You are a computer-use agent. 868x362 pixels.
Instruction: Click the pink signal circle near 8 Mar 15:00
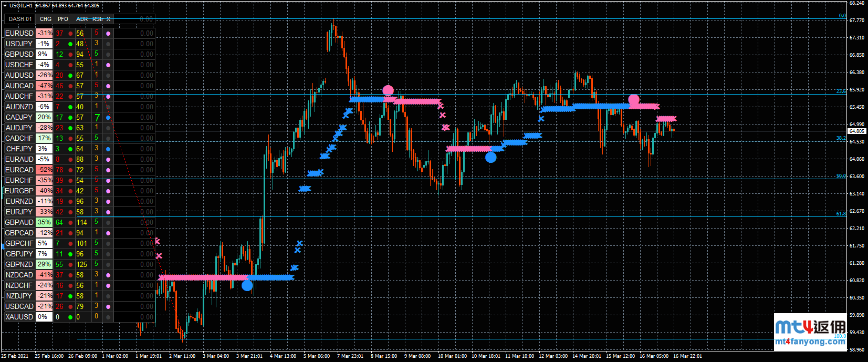coord(388,90)
